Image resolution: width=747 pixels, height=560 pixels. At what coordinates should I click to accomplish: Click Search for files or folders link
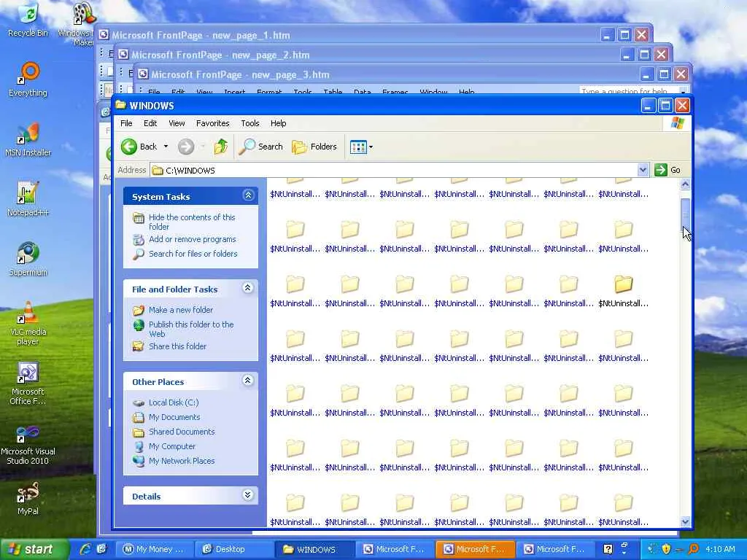click(193, 254)
